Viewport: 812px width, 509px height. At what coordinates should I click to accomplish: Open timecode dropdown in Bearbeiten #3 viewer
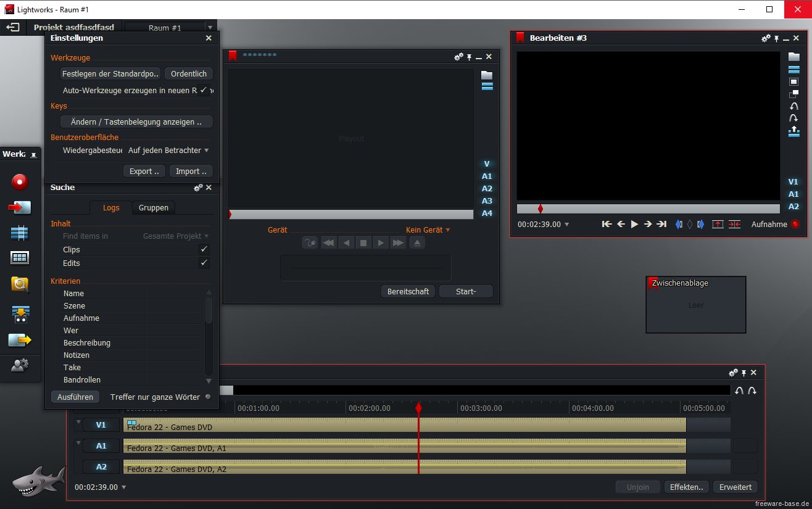point(567,225)
